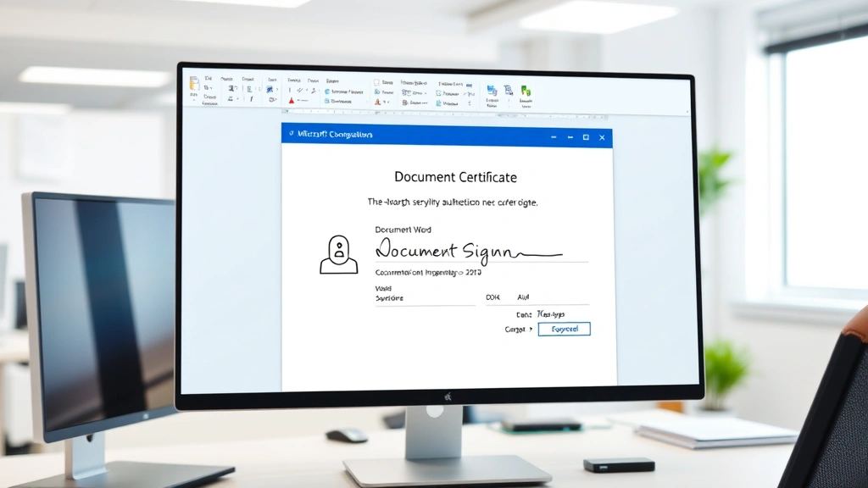Click Cancel in the Document Certificate dialog
The image size is (868, 488).
pyautogui.click(x=564, y=329)
